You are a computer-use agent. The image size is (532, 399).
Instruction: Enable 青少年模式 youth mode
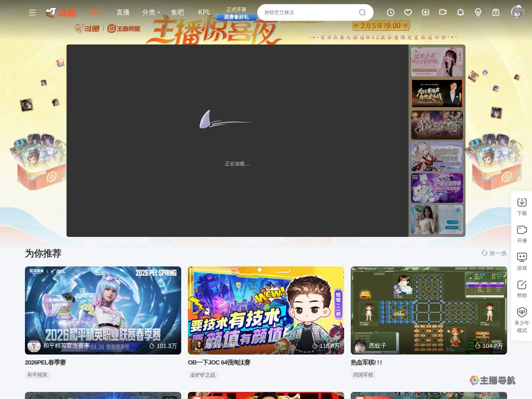tap(522, 313)
